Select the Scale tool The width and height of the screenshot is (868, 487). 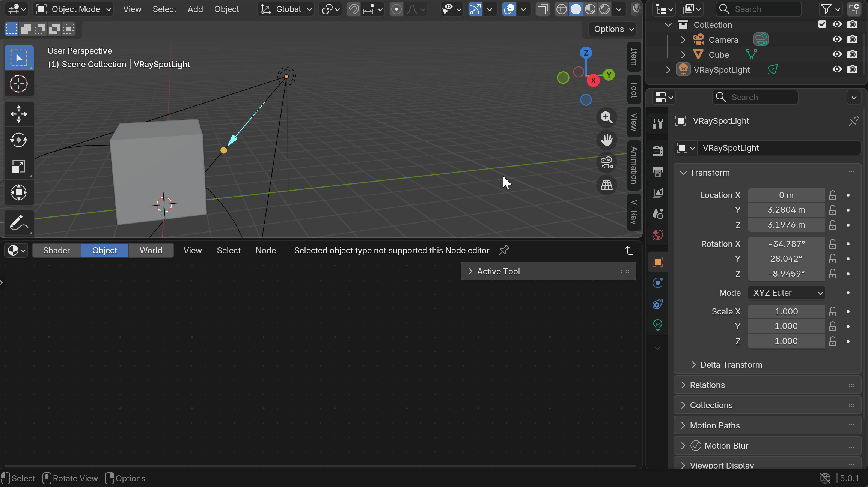pyautogui.click(x=19, y=167)
